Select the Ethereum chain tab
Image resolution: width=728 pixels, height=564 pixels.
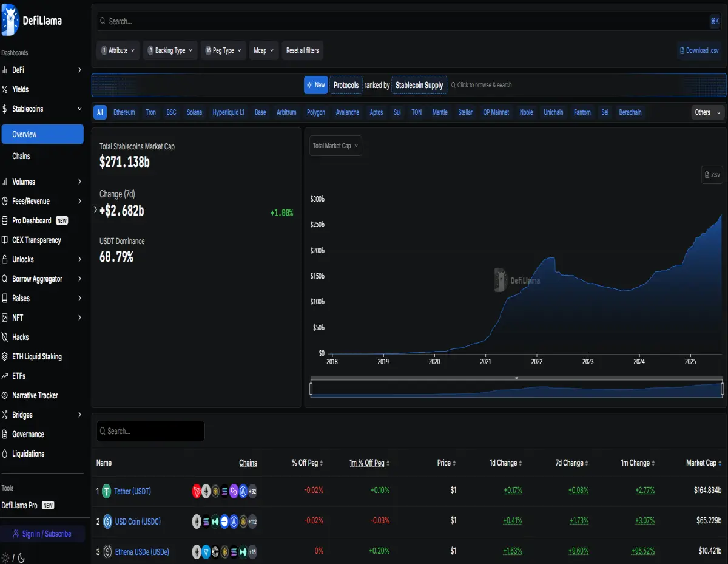click(124, 112)
